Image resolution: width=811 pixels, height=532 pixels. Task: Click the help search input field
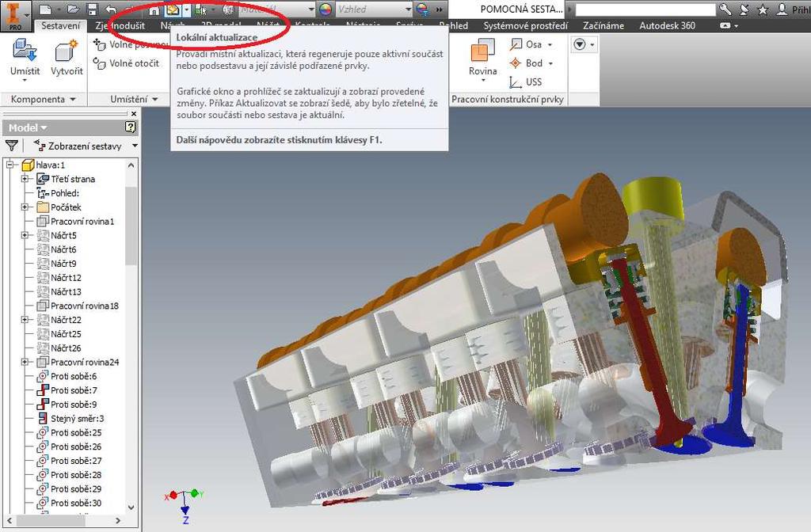645,9
